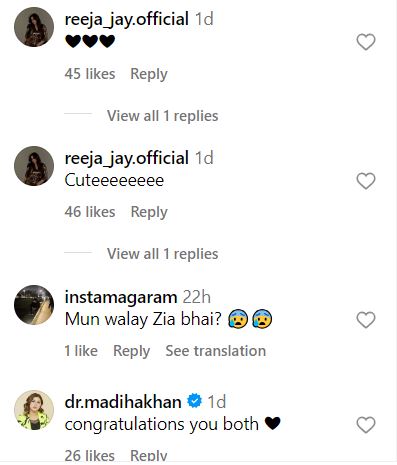The width and height of the screenshot is (397, 465).
Task: Reply to the black hearts comment
Action: click(x=149, y=74)
